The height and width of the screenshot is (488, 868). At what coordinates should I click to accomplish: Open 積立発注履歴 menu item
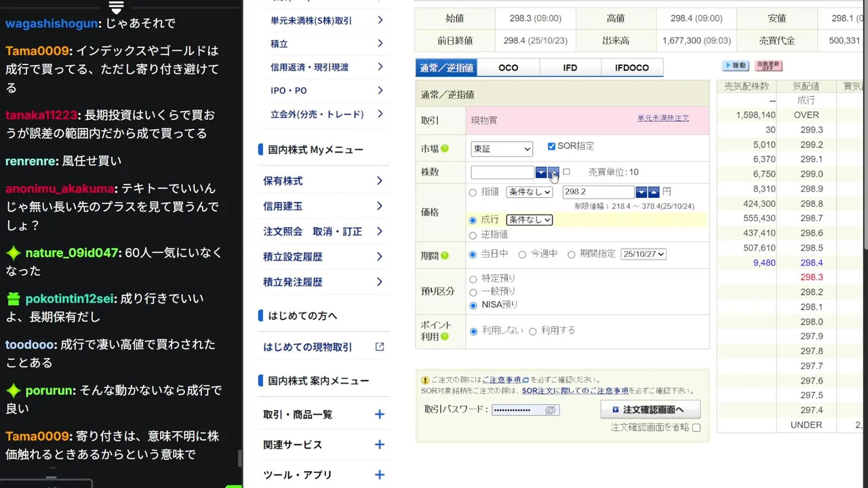[324, 282]
